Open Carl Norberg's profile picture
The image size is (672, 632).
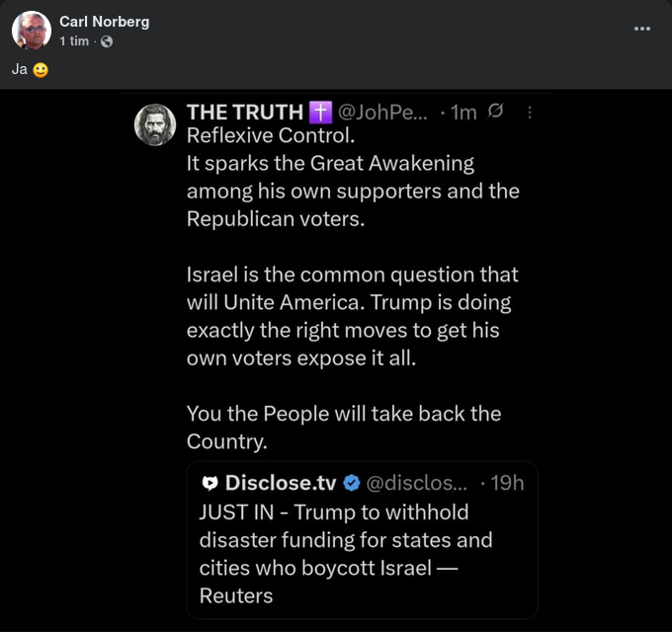pos(32,31)
